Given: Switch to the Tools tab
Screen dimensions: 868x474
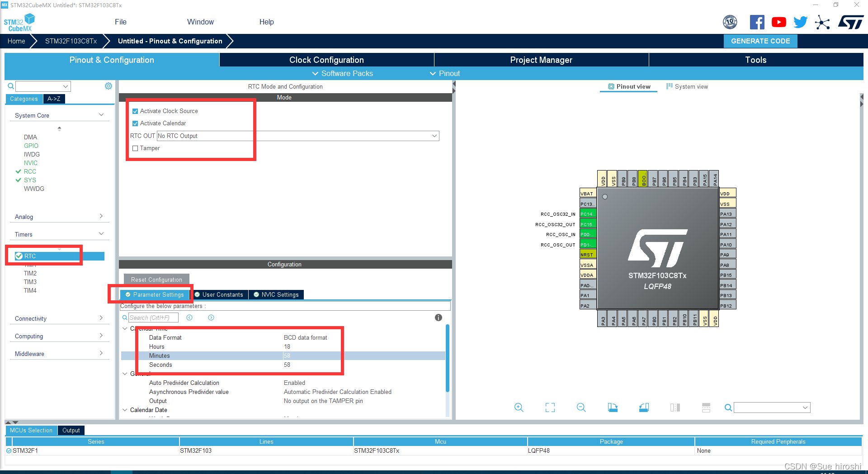Looking at the screenshot, I should (756, 60).
